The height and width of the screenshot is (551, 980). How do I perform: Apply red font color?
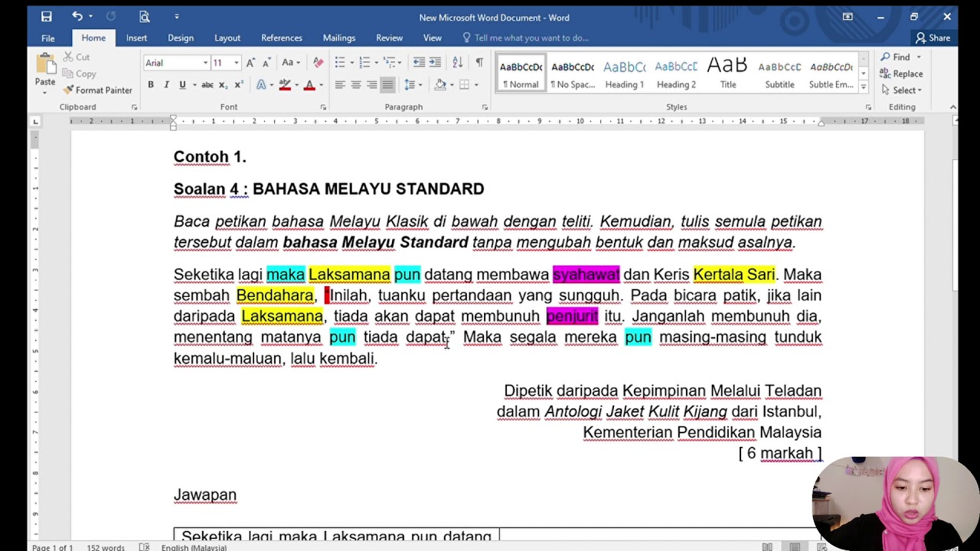click(x=309, y=85)
